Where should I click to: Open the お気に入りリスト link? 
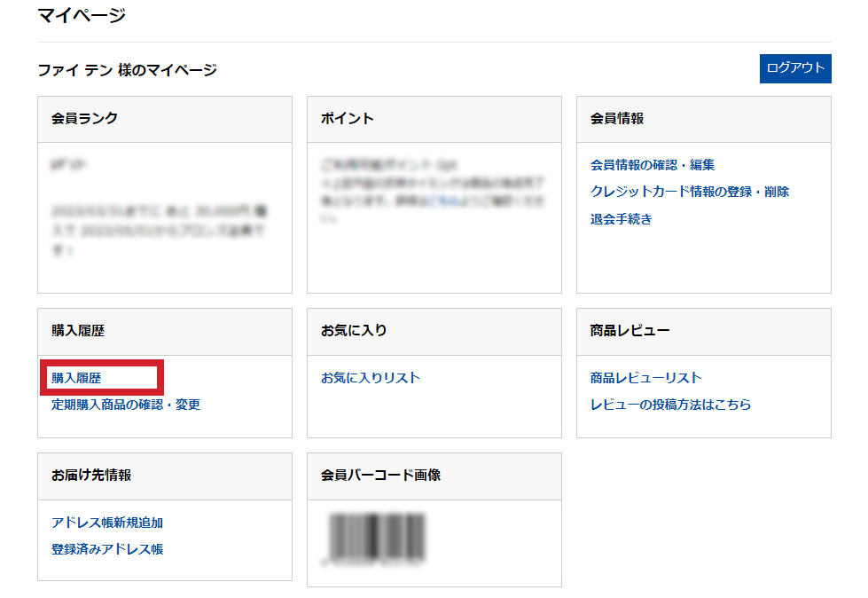[x=371, y=378]
